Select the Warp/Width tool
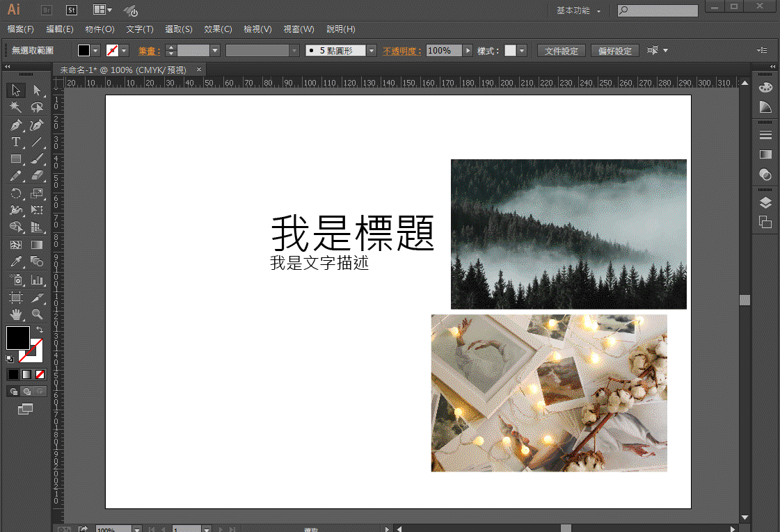Image resolution: width=780 pixels, height=532 pixels. 16,210
